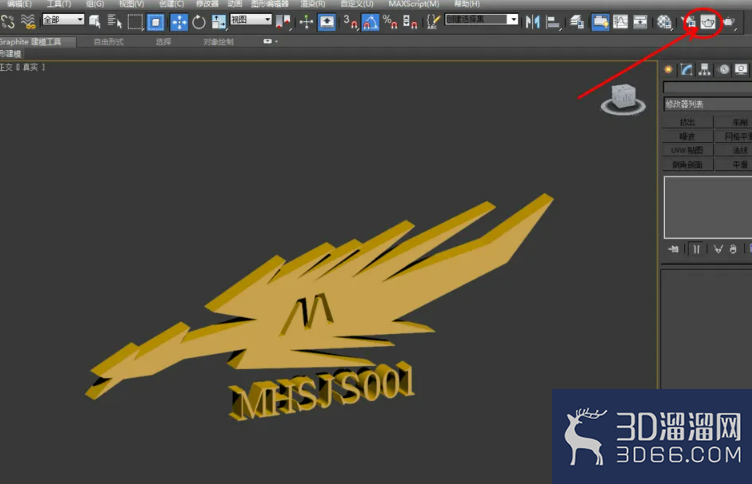Open the Edit Named Selection Sets tool
Screen dimensions: 752x484
point(433,22)
